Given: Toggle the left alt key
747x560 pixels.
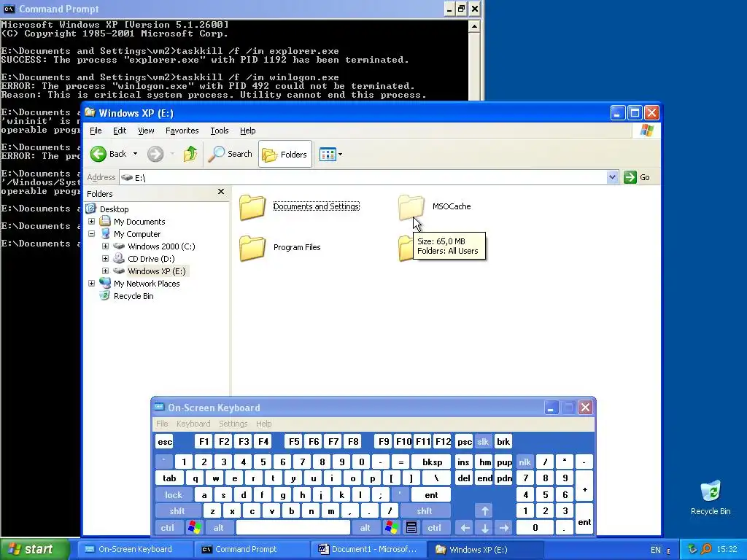Looking at the screenshot, I should tap(219, 528).
